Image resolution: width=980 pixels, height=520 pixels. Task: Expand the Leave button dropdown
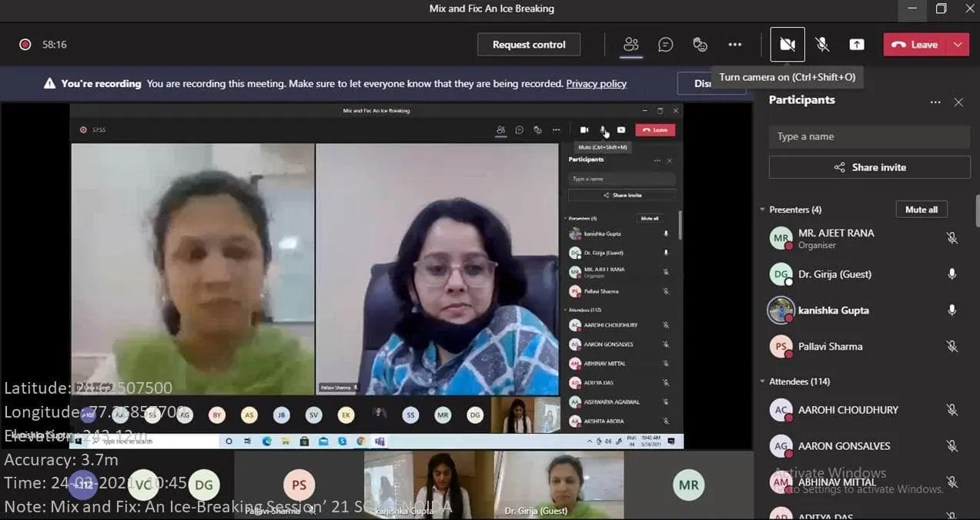click(x=959, y=44)
